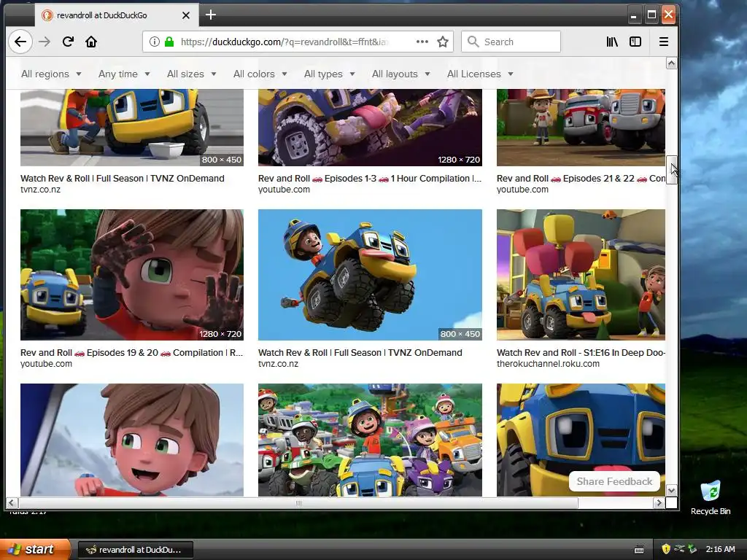
Task: Click the vertical scrollbar down arrow
Action: [671, 491]
